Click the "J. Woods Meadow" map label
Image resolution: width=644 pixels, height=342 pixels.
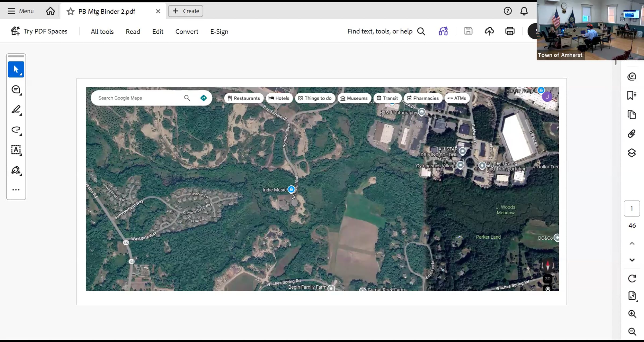[506, 210]
